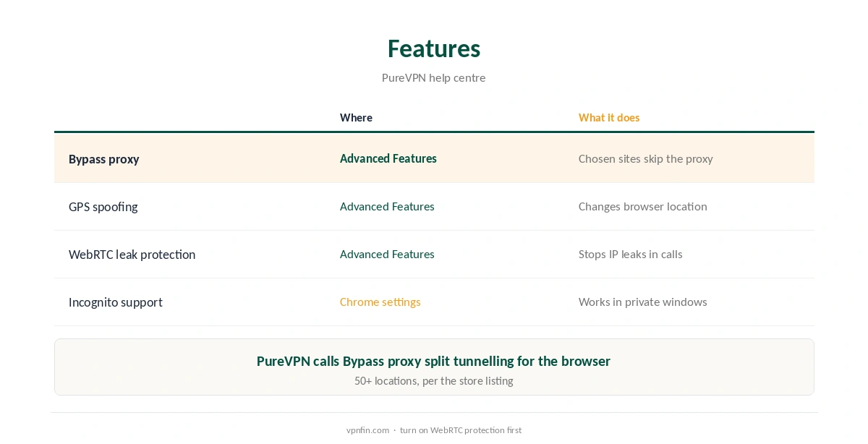Click Works in private windows cell
The width and height of the screenshot is (868, 444).
coord(643,302)
